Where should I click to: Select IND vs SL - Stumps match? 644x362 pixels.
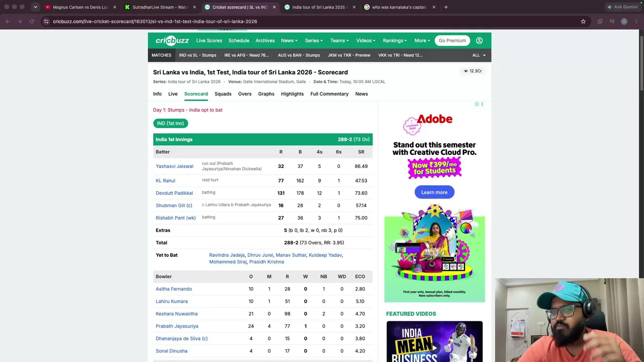tap(198, 55)
